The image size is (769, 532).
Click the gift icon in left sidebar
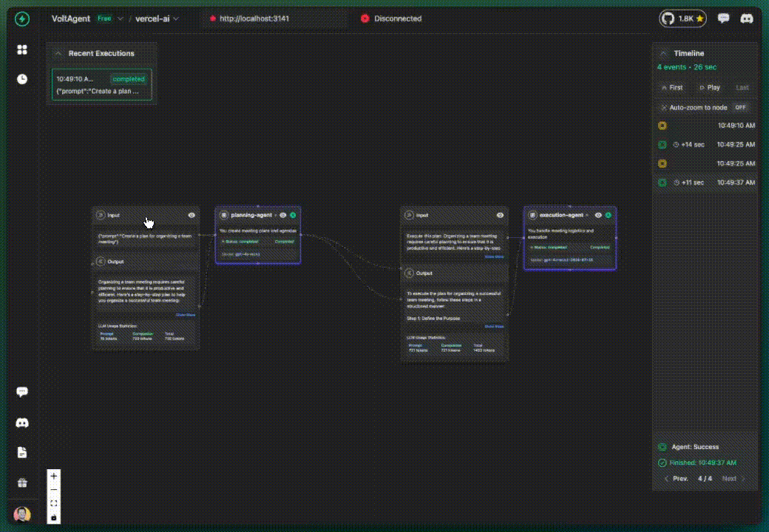point(22,482)
